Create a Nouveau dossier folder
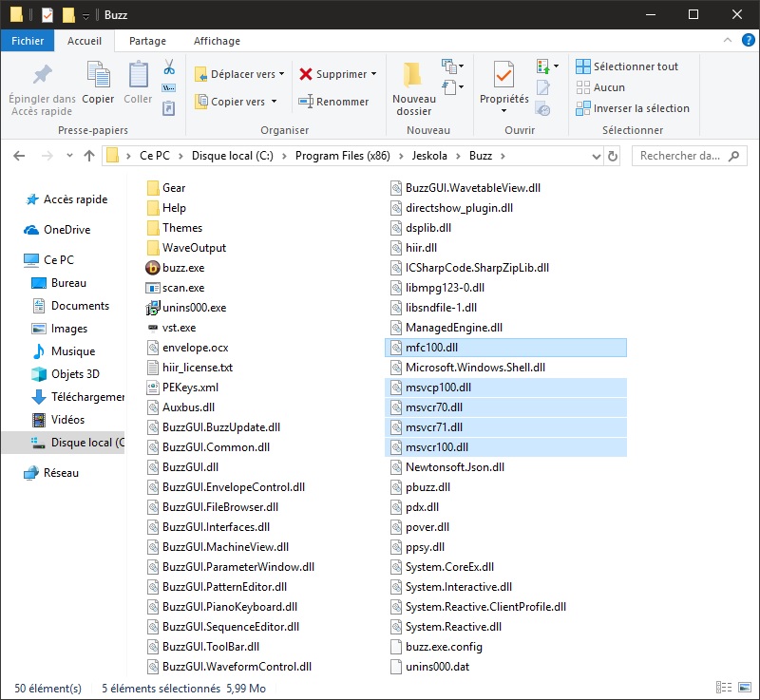This screenshot has width=760, height=700. point(414,89)
